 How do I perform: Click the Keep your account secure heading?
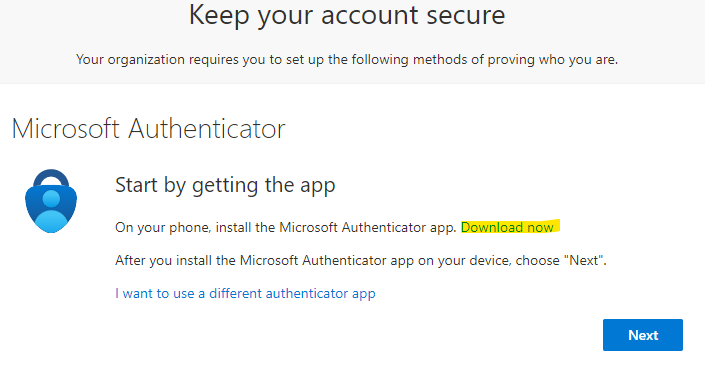(x=347, y=15)
